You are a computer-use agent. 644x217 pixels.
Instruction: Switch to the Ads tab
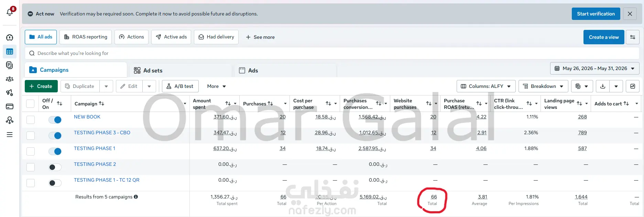point(285,70)
